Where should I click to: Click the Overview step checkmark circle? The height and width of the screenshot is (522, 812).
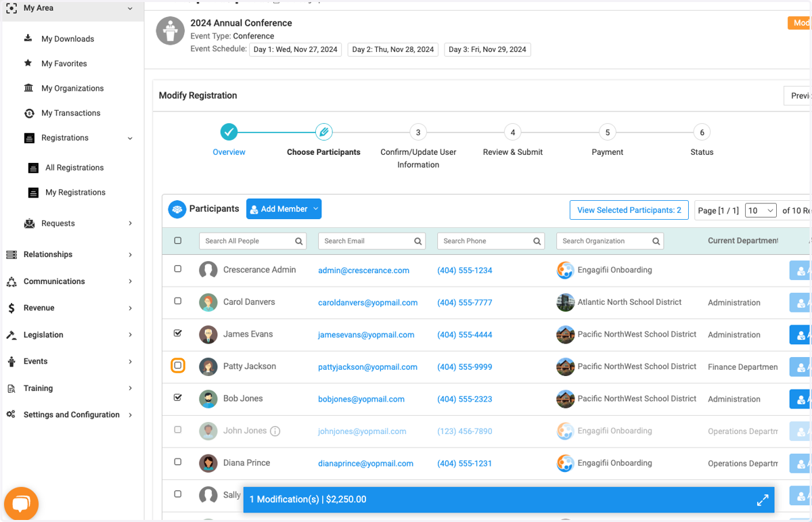(x=229, y=132)
